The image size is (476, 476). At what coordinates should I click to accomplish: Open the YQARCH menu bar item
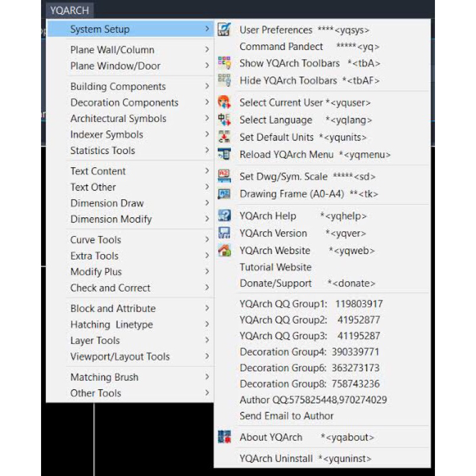pyautogui.click(x=70, y=10)
